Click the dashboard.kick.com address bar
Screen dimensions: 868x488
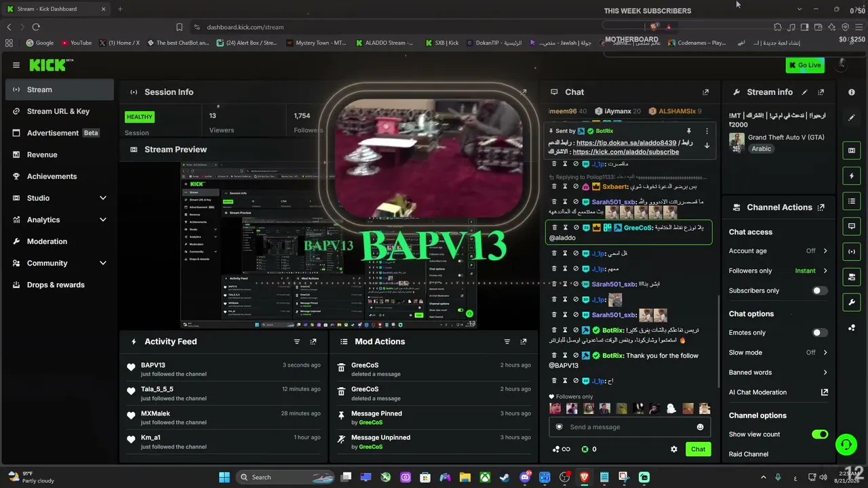coord(245,27)
